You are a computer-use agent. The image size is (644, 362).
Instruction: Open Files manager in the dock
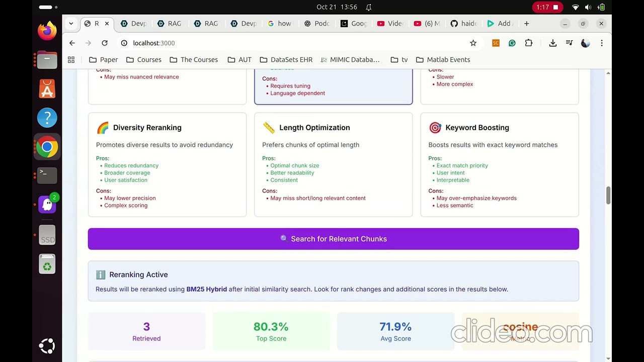tap(47, 60)
